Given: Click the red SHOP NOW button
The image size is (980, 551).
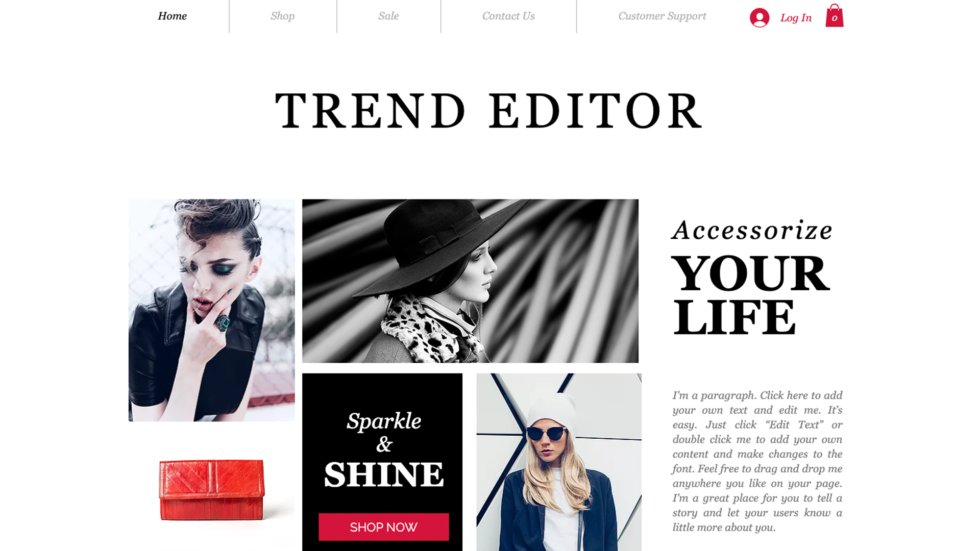Looking at the screenshot, I should pos(384,527).
